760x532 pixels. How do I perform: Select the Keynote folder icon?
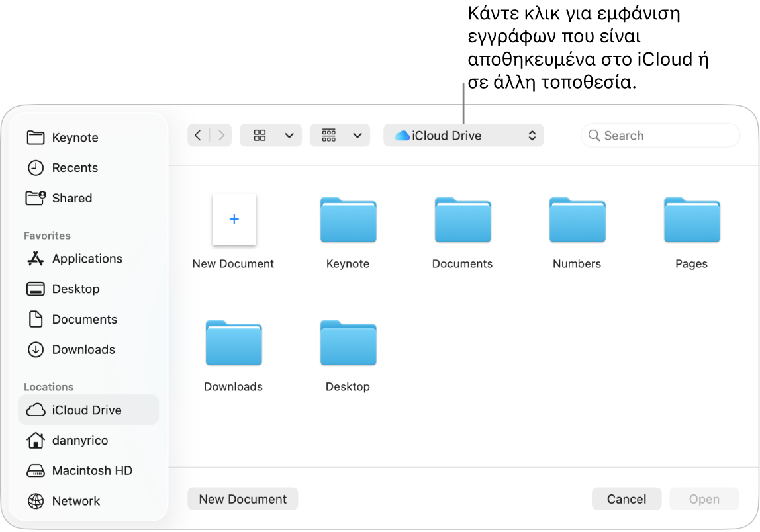[x=348, y=220]
